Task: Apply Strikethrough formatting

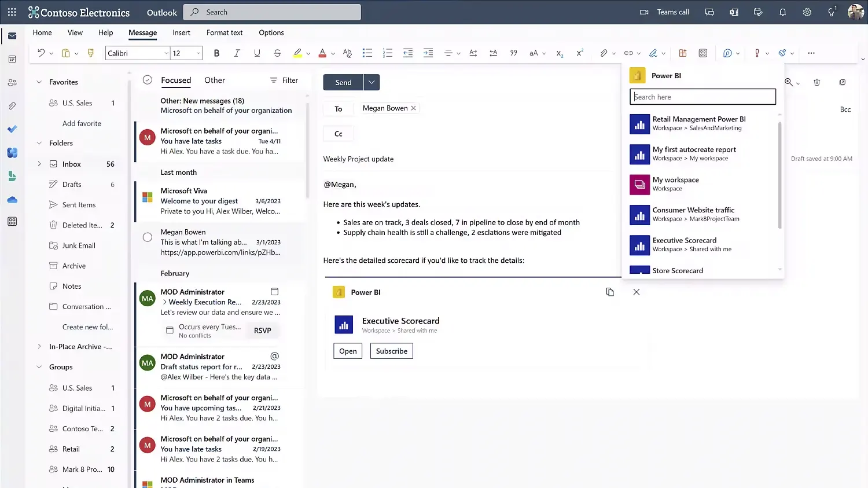Action: pyautogui.click(x=277, y=53)
